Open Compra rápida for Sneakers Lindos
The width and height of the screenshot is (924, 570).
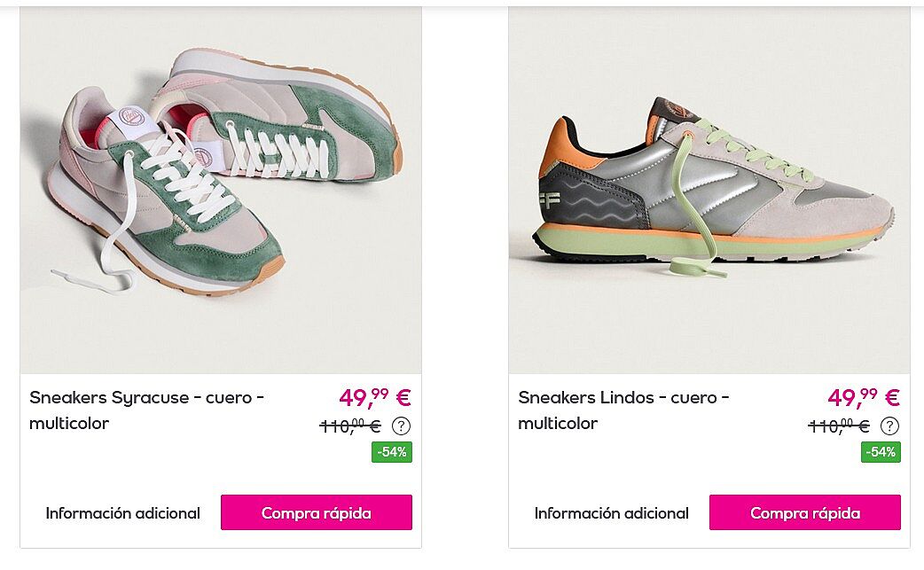pyautogui.click(x=805, y=512)
